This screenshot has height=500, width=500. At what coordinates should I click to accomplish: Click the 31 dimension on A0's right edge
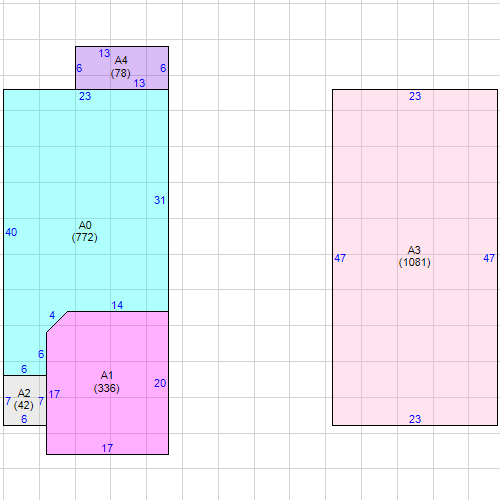(160, 200)
